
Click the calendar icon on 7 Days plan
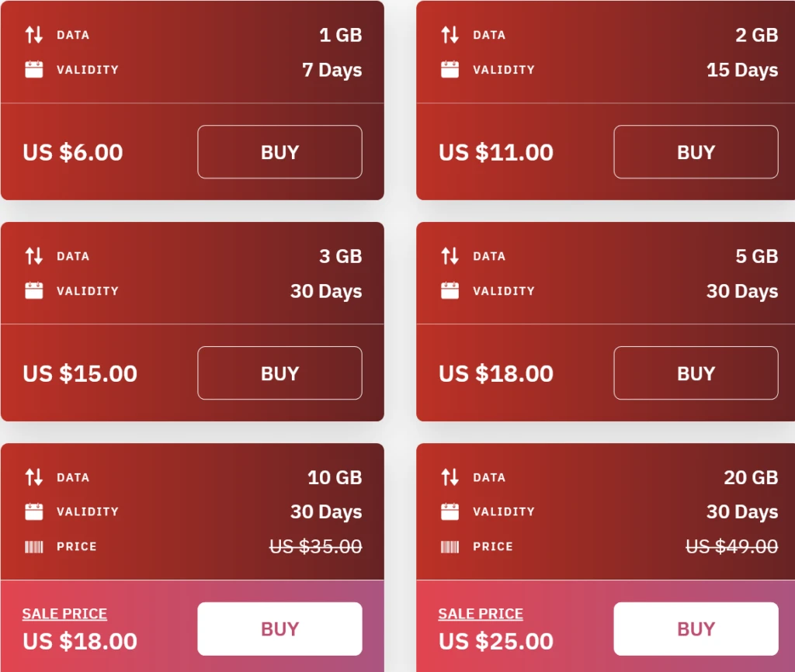click(x=34, y=70)
